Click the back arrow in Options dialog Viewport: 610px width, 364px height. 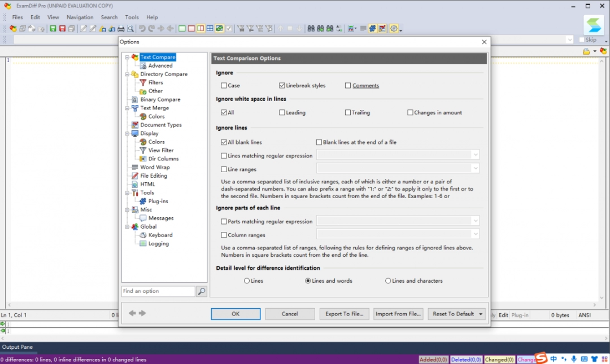132,313
